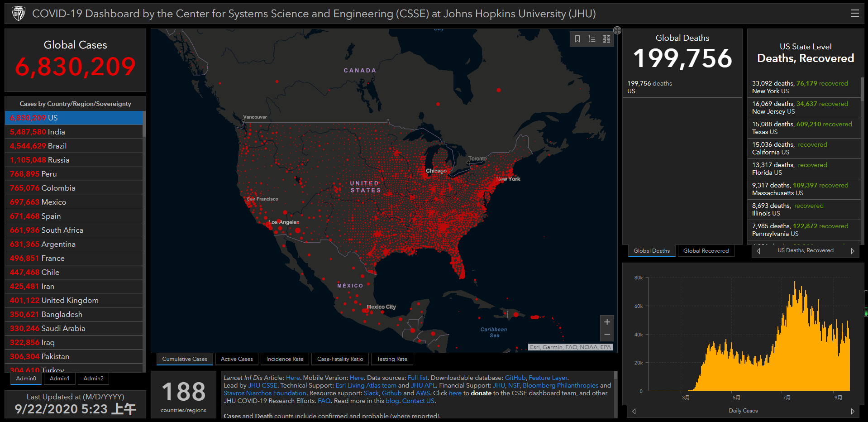
Task: Open the Global Deaths tab
Action: pos(652,251)
